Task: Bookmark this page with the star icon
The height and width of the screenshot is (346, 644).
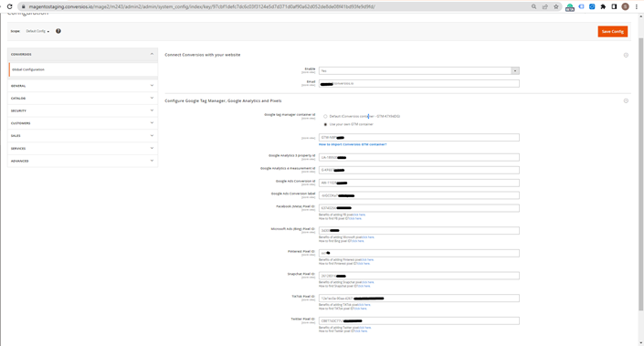Action: (556, 6)
